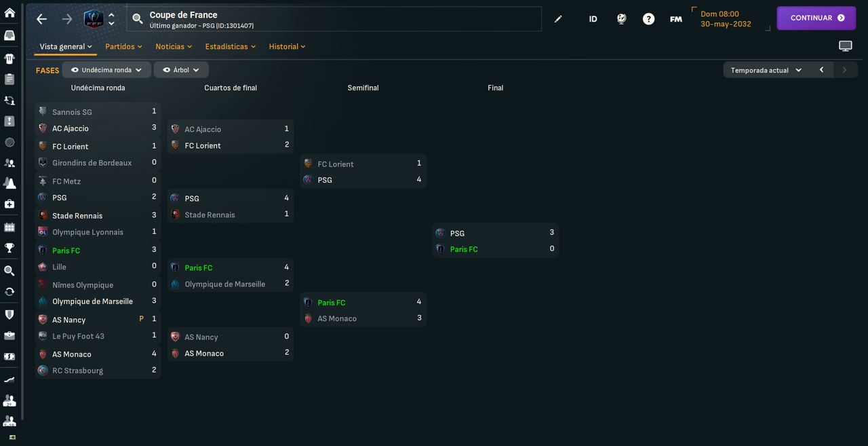Open the circular arrows transfers icon in sidebar

click(x=9, y=291)
